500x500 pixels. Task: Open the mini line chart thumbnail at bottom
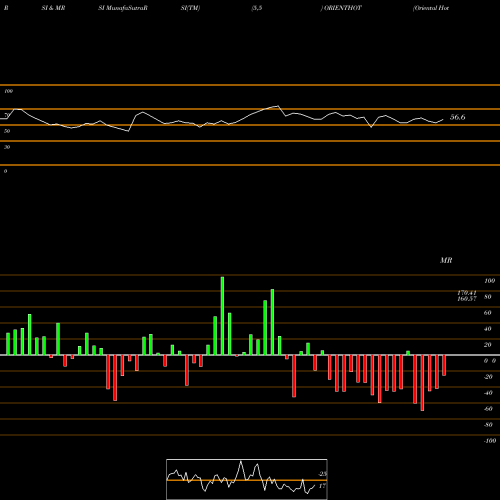[247, 479]
